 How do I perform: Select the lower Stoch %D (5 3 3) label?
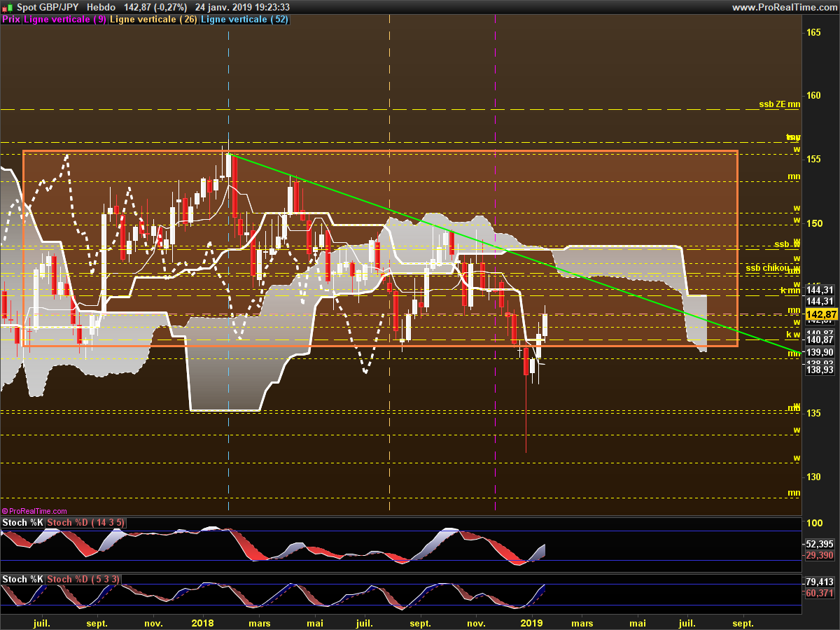point(84,580)
